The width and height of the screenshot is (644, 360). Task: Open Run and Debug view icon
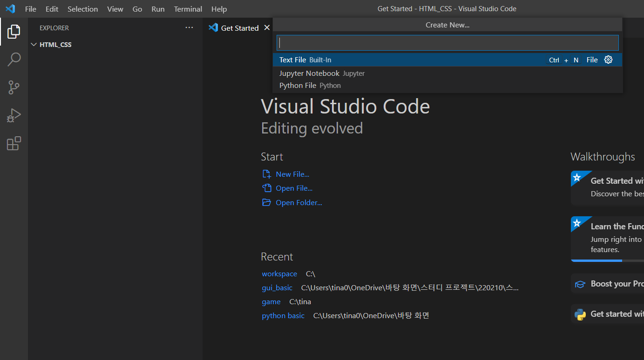pyautogui.click(x=14, y=115)
